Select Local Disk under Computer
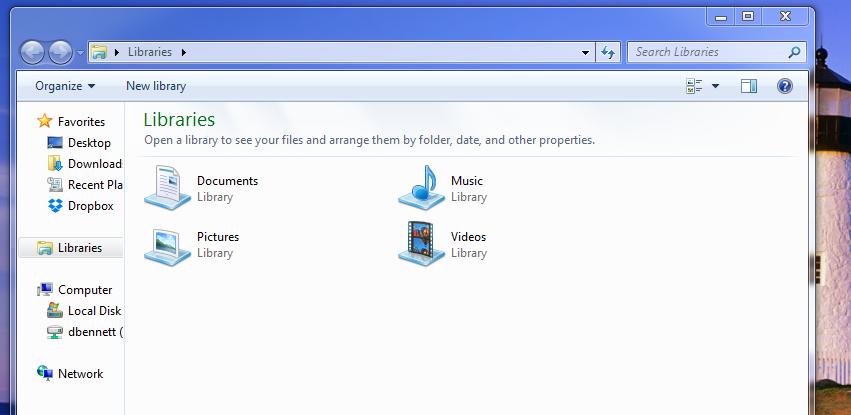Viewport: 851px width, 415px height. click(94, 311)
